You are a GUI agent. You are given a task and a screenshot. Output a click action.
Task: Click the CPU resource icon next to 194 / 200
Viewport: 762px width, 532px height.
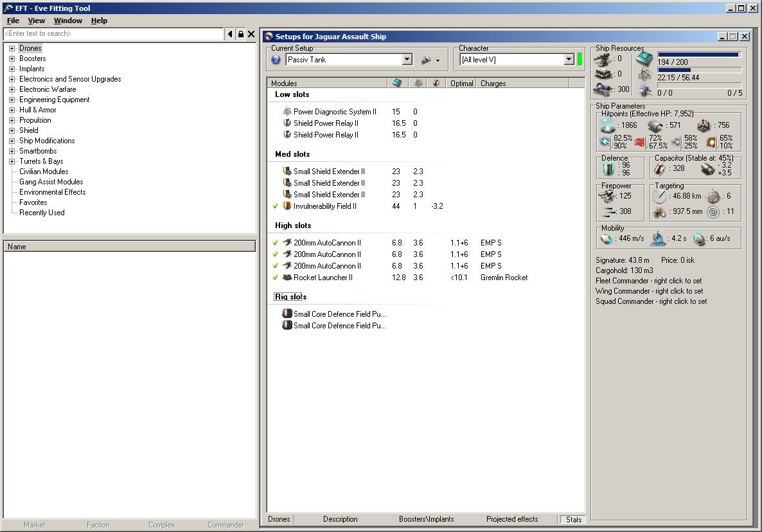644,60
